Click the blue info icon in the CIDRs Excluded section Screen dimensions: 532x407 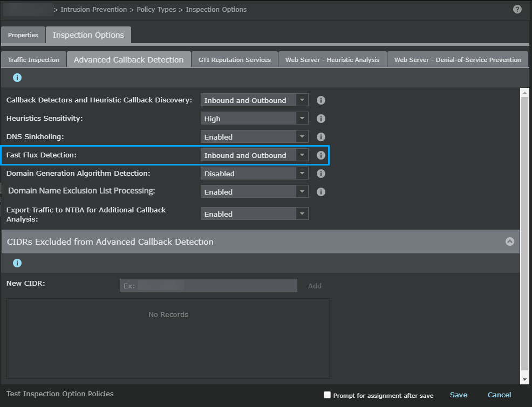click(x=17, y=263)
